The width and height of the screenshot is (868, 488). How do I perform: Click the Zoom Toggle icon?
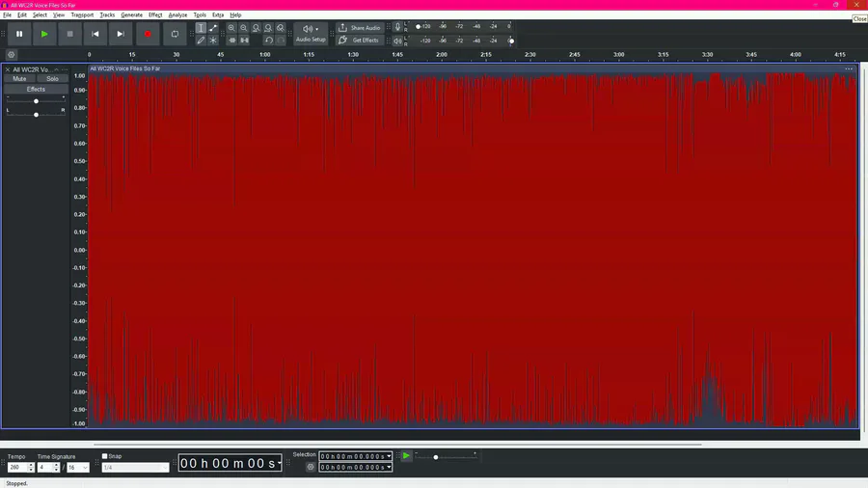(x=281, y=28)
